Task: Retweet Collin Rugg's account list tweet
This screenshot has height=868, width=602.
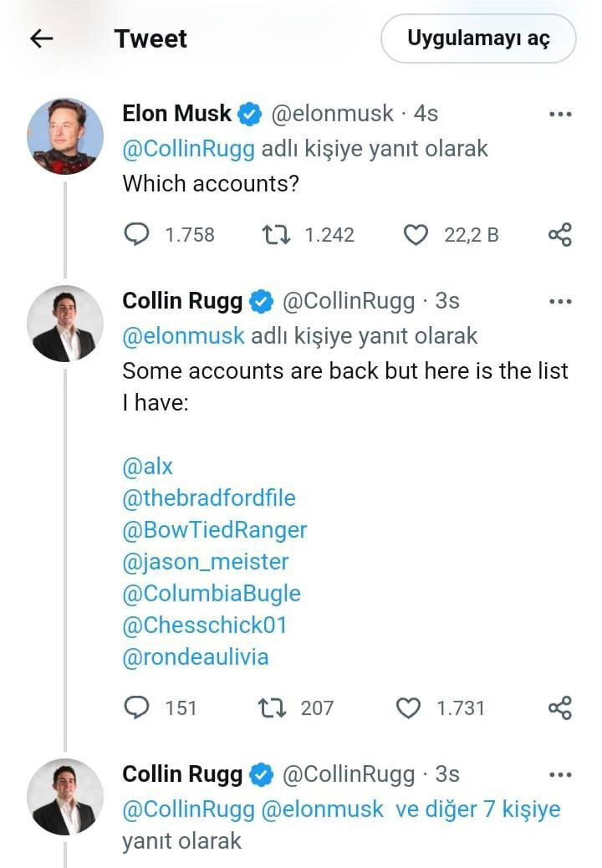Action: click(274, 708)
